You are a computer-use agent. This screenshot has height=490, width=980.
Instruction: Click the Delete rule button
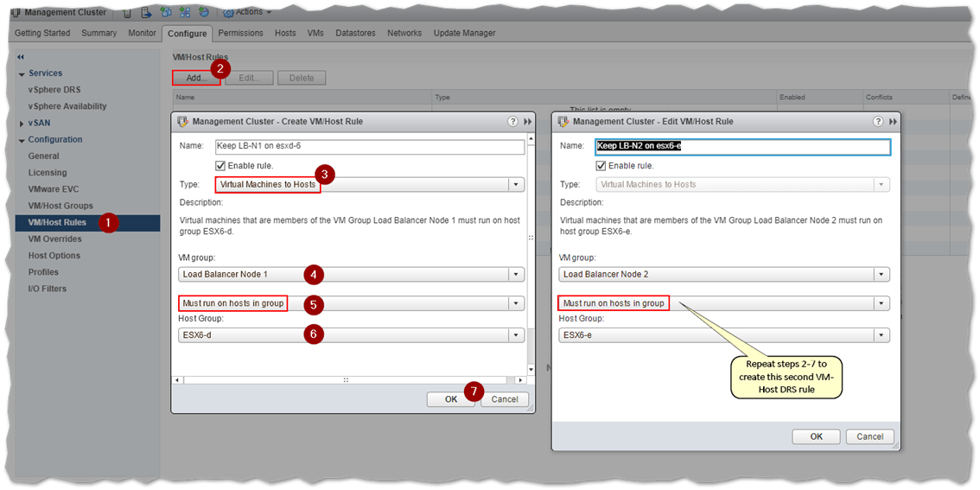point(302,78)
